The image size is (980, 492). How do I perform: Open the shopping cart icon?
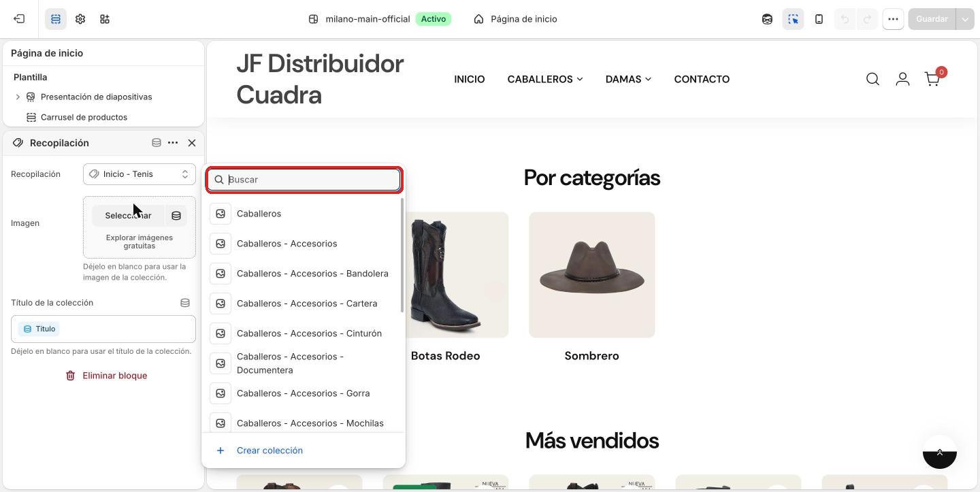[933, 79]
